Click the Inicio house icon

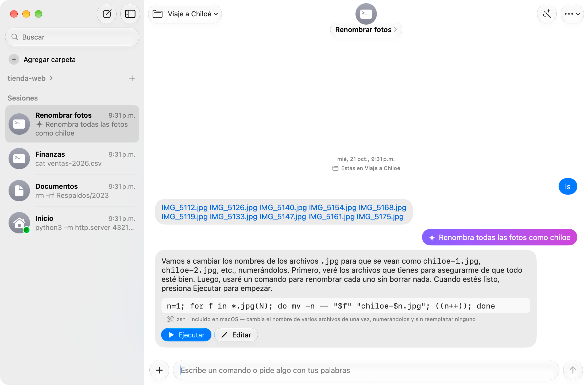point(19,223)
